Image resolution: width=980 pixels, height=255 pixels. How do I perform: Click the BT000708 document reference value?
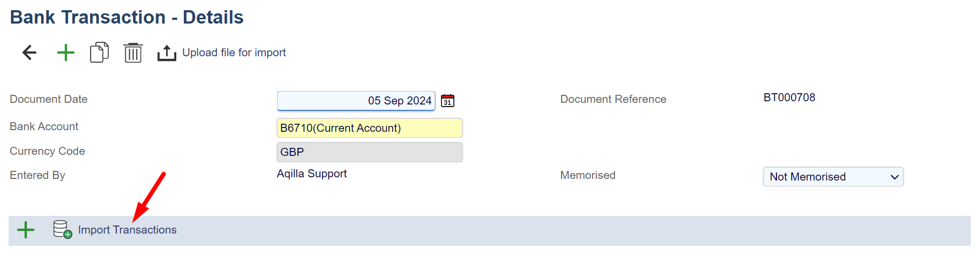(x=789, y=97)
